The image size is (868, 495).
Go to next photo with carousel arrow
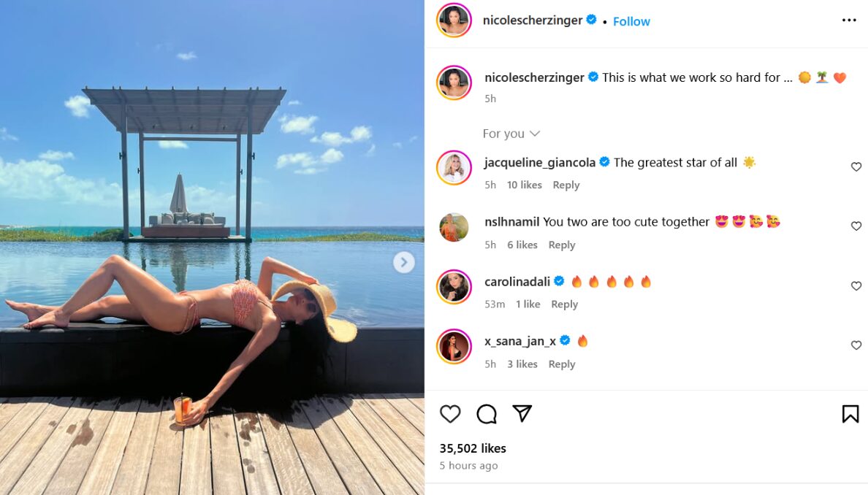[403, 262]
